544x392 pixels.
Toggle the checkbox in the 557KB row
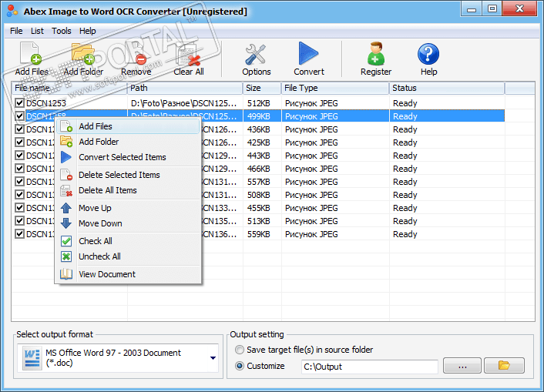19,182
